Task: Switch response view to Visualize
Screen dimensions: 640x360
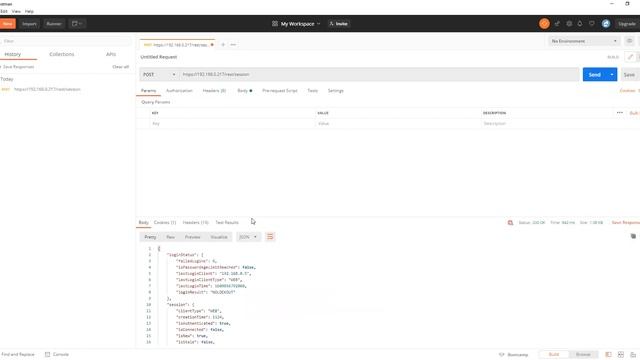Action: [219, 237]
